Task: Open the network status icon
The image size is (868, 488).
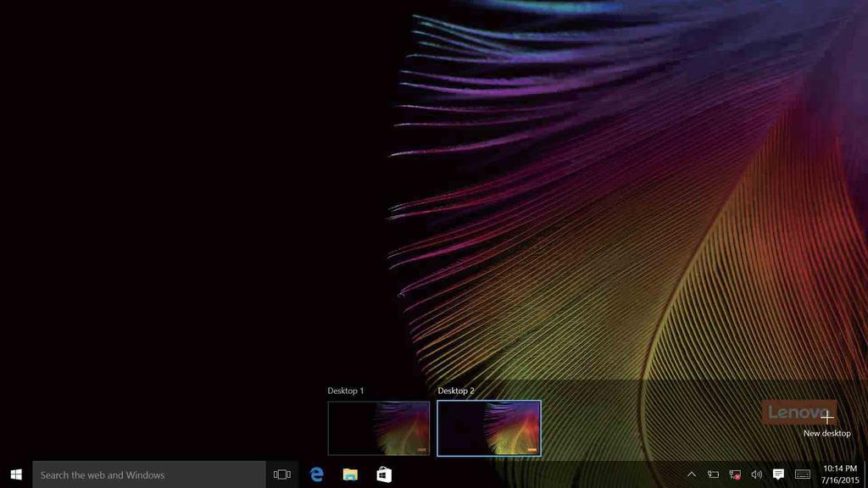Action: [x=735, y=474]
